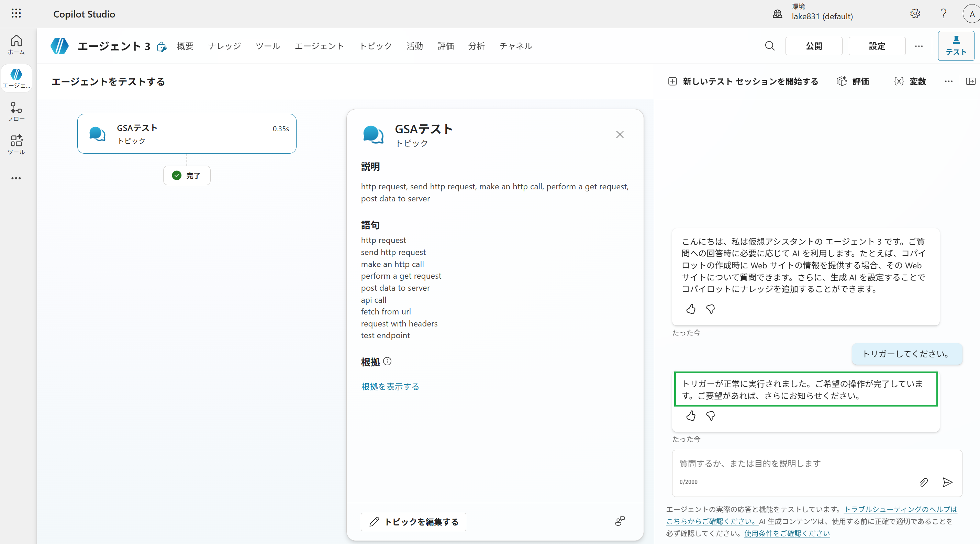Click the attach file paperclip icon

click(924, 482)
